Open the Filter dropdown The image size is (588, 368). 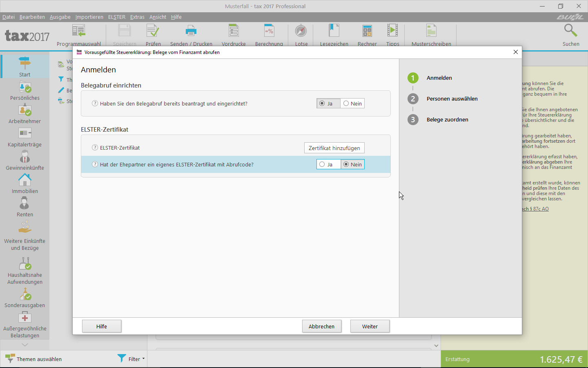(131, 359)
